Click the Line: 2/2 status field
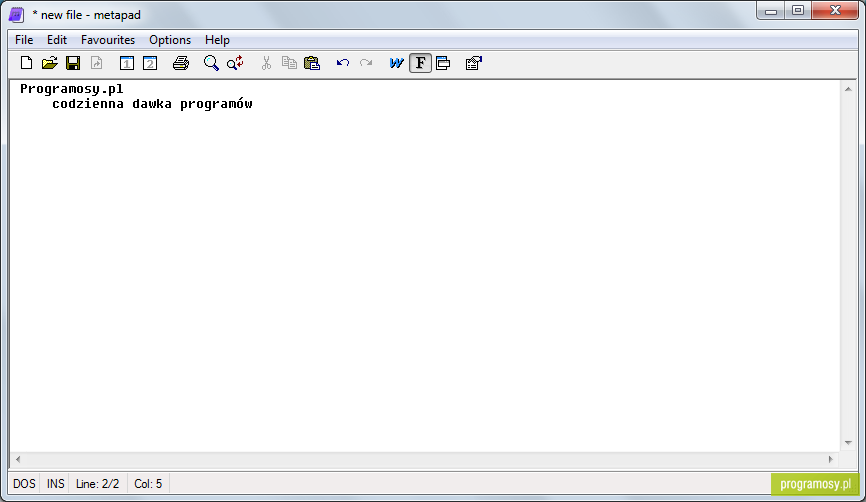 tap(97, 484)
